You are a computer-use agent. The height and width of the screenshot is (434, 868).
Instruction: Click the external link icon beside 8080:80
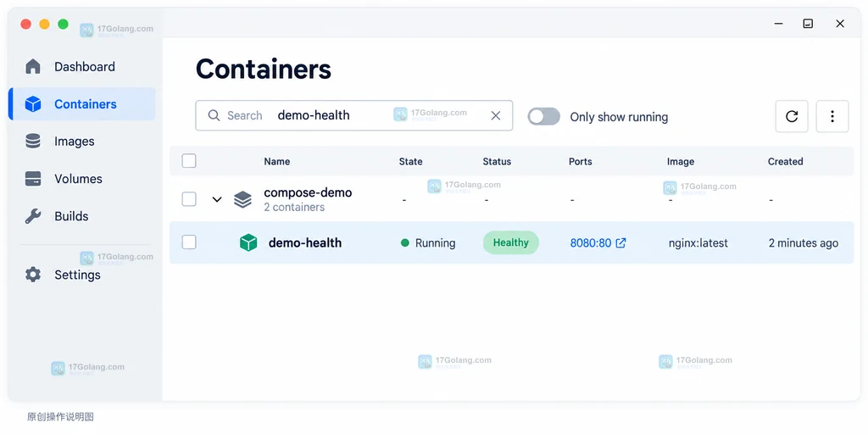(x=621, y=242)
